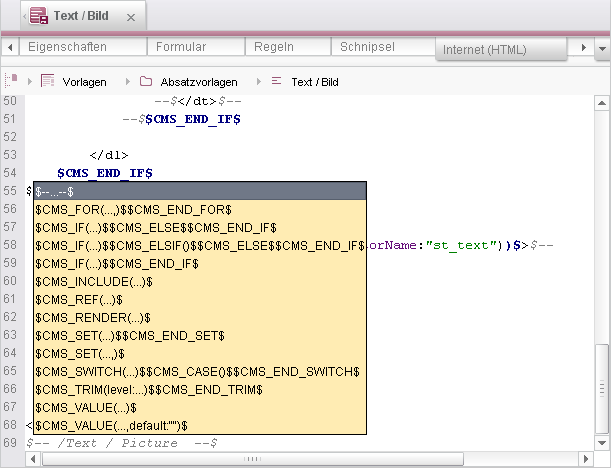This screenshot has width=611, height=468.
Task: Click the Text / Bild template icon in tab
Action: 38,16
